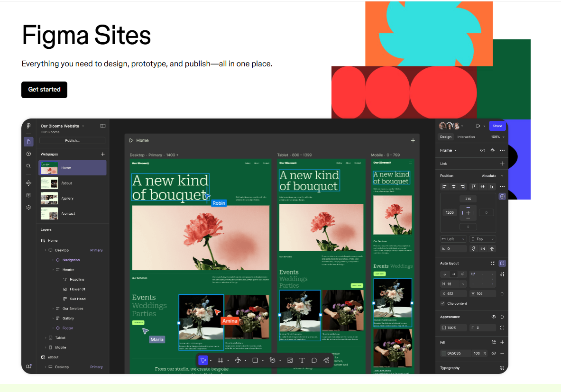Open the Frame type dropdown
Viewport: 561px width, 392px height.
pyautogui.click(x=448, y=150)
